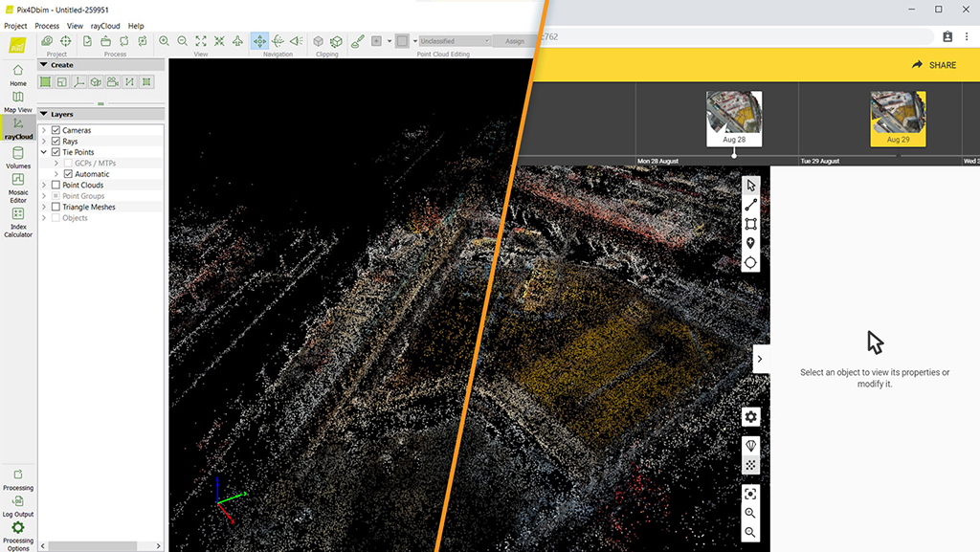Open Processing Options gear
The width and height of the screenshot is (980, 552).
click(x=18, y=536)
